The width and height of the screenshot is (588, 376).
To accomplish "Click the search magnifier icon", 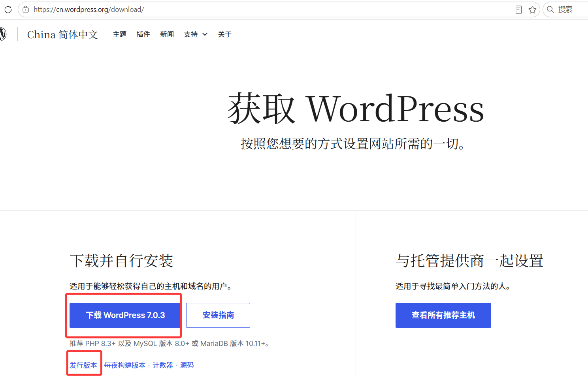I will tap(550, 9).
